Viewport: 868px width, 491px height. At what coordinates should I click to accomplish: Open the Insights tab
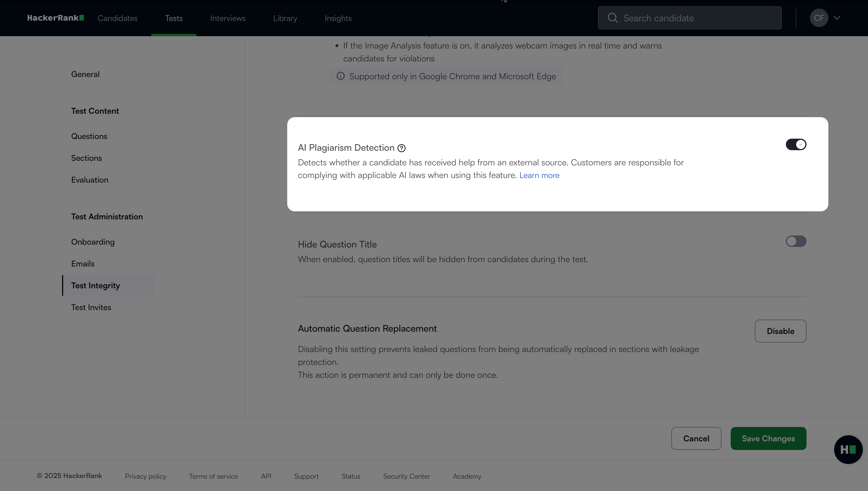tap(338, 18)
